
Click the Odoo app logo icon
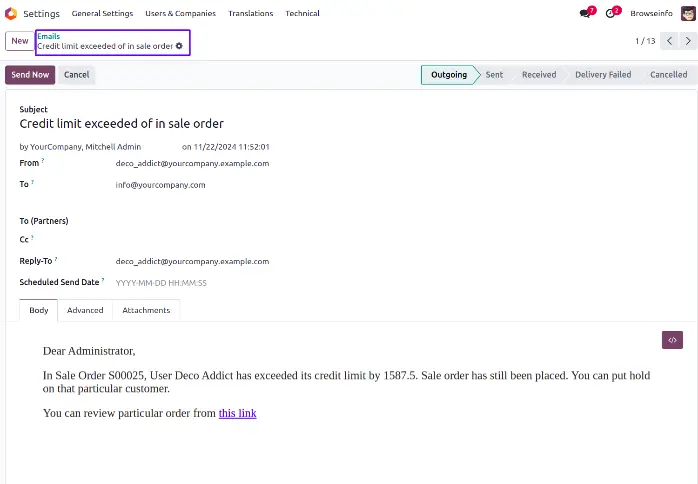12,13
